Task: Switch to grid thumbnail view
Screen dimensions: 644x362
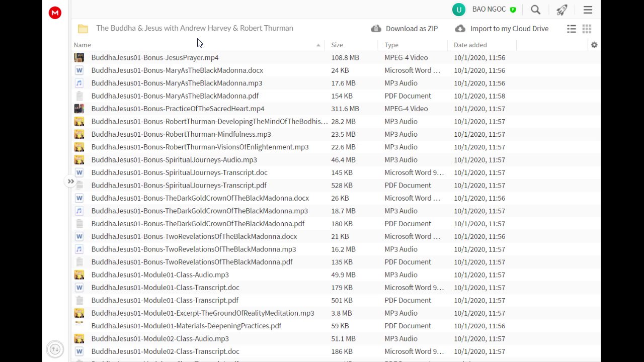Action: click(587, 29)
